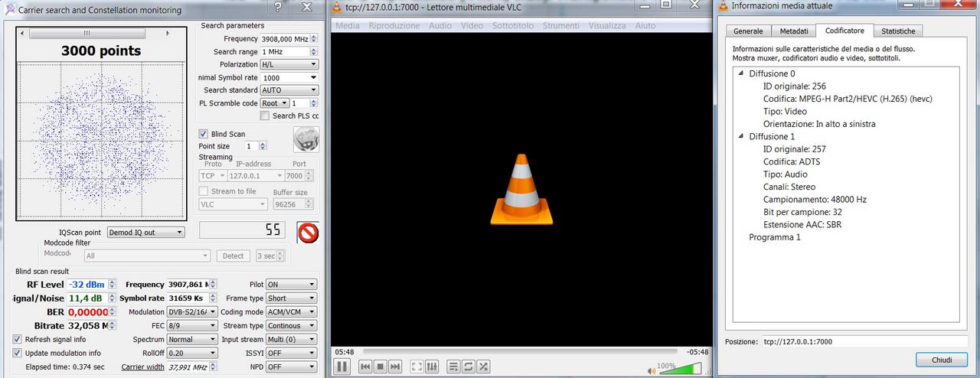Open the VLC Audio menu
This screenshot has height=378, width=980.
(440, 25)
